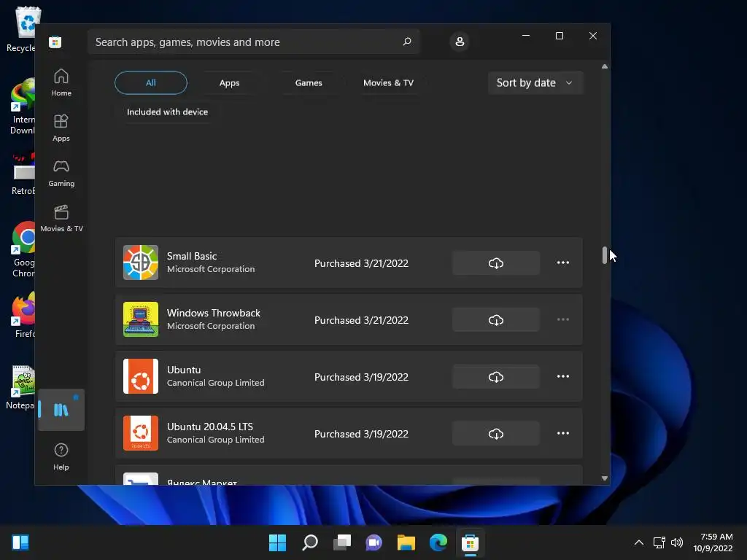Open more options for Ubuntu 20.04.5 LTS

point(563,433)
